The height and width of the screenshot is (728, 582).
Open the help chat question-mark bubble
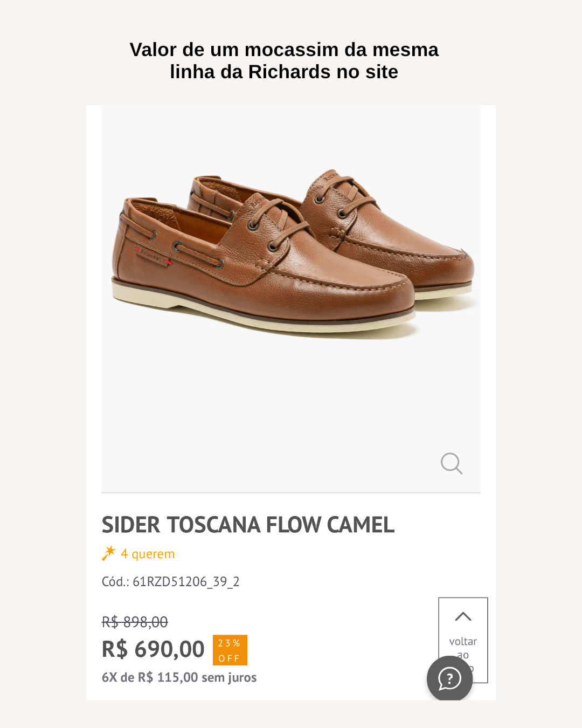point(449,678)
